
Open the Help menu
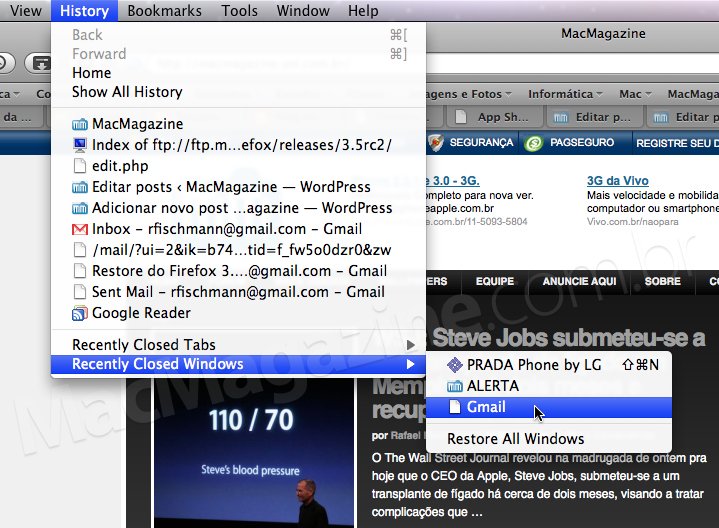[363, 10]
